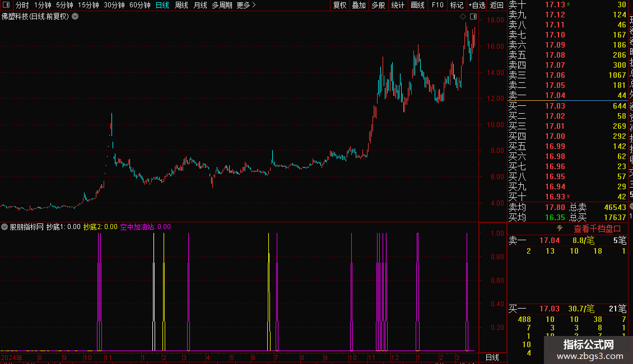Select the 买九 row at 16.94

567,186
